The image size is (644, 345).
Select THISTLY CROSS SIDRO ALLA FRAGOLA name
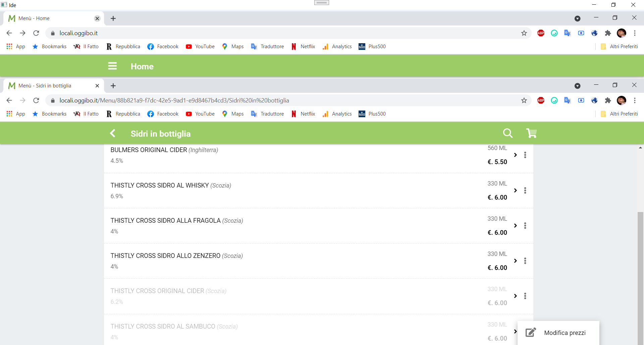(166, 220)
